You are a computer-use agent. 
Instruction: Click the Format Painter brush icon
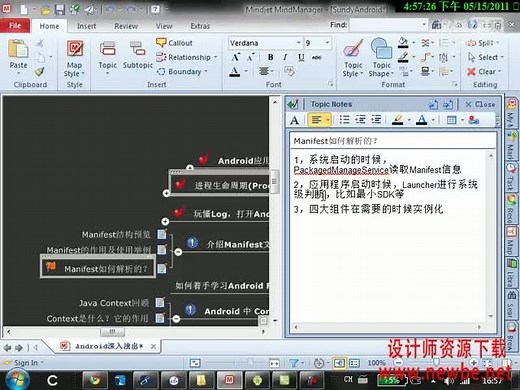(x=40, y=71)
